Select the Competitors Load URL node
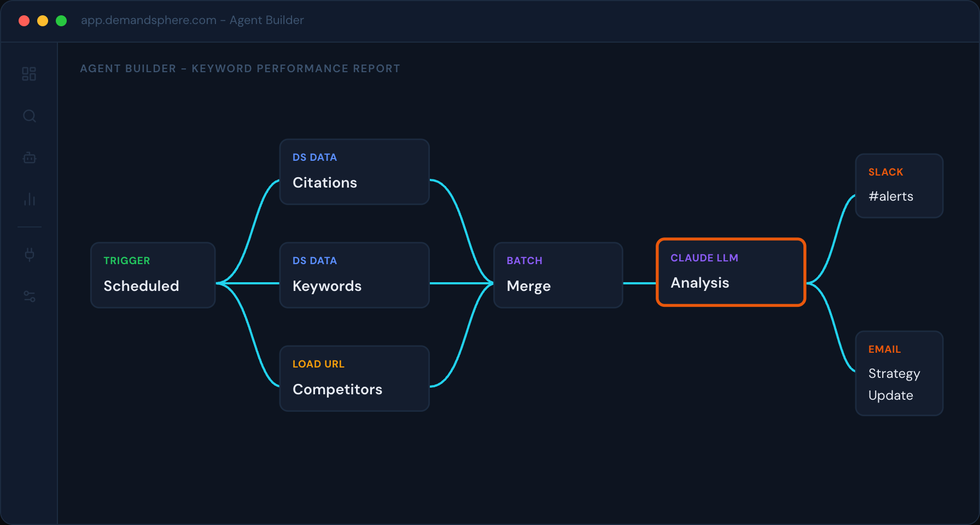 pos(354,378)
